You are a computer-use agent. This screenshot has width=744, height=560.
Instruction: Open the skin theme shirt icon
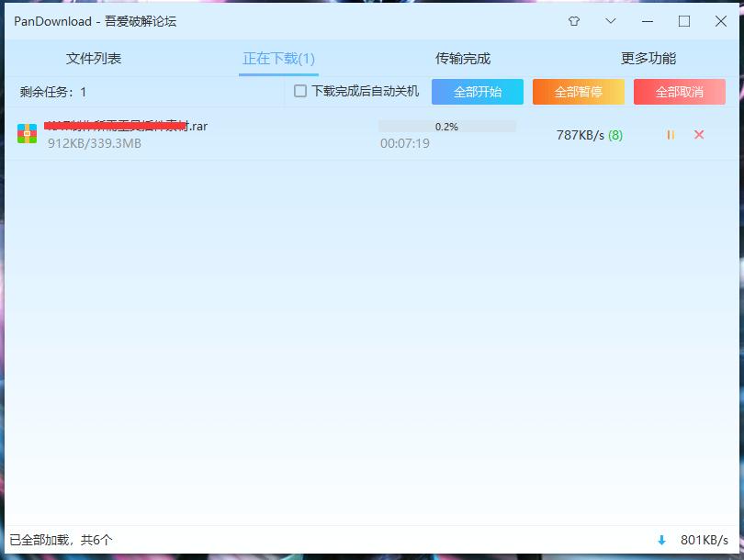(x=574, y=21)
